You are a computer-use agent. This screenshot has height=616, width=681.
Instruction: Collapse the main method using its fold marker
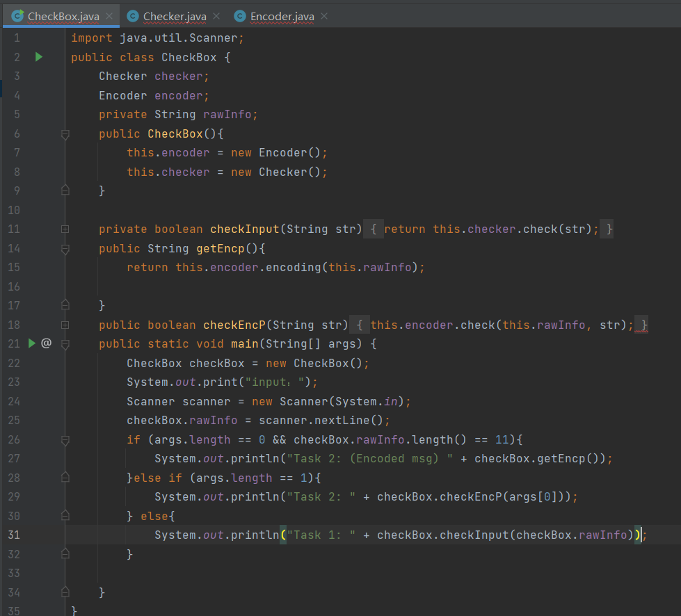coord(65,343)
